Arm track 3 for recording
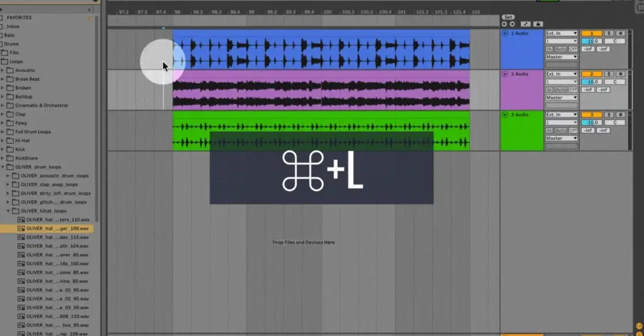The width and height of the screenshot is (644, 336). 620,114
